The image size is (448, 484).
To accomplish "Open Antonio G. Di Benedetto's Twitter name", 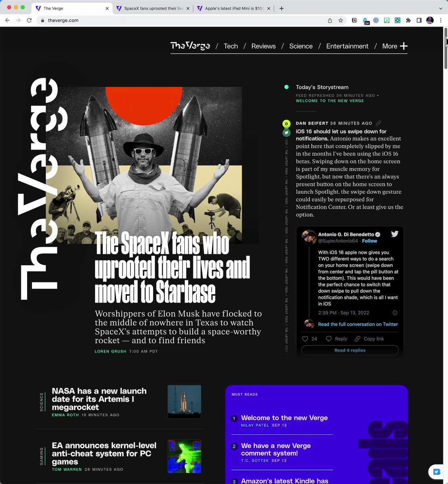I will pos(346,234).
